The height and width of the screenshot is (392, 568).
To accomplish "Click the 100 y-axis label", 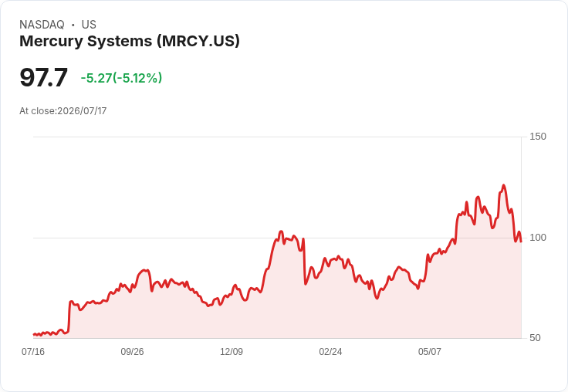I will [x=538, y=238].
